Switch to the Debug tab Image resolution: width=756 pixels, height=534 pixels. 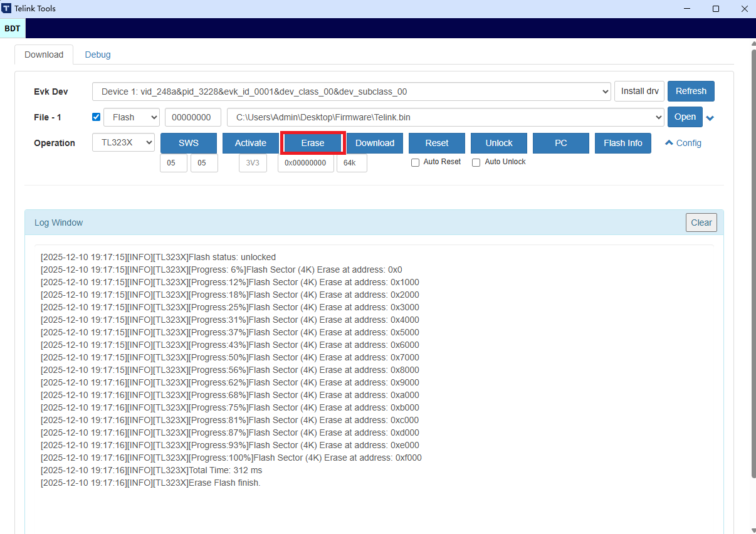click(97, 55)
